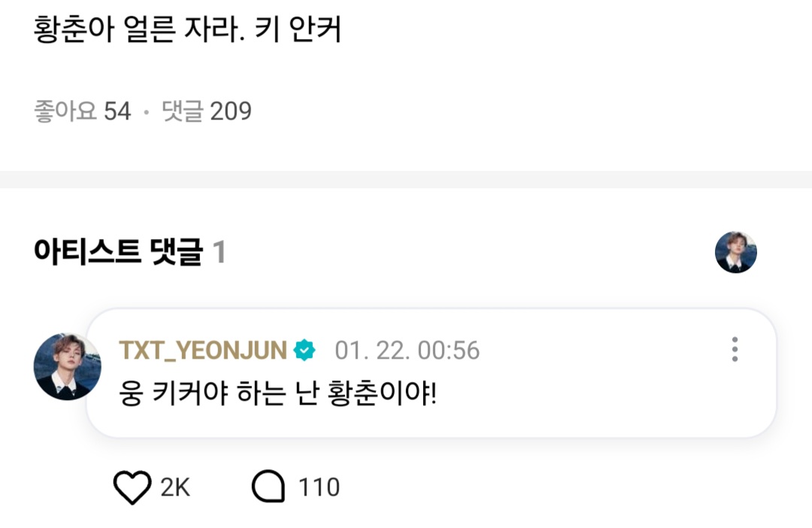Click the number 54 beside 좋아요
This screenshot has width=812, height=528.
[x=117, y=112]
